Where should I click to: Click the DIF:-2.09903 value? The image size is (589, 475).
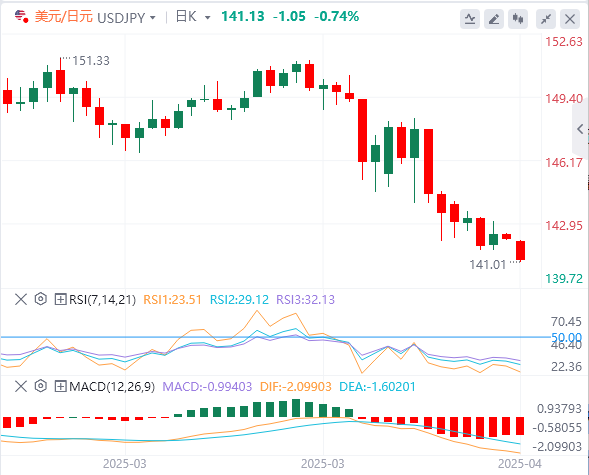(296, 386)
